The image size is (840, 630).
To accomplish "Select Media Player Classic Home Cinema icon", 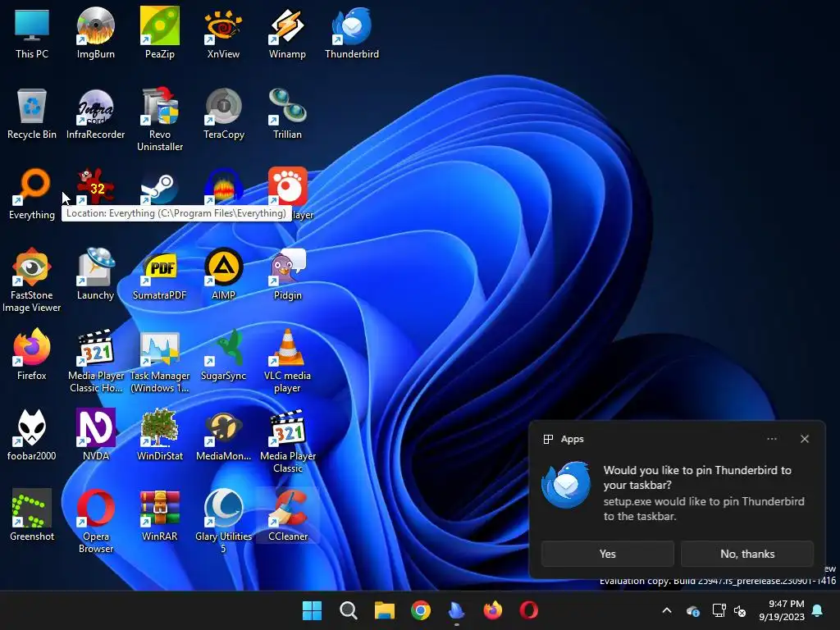I will tap(95, 360).
